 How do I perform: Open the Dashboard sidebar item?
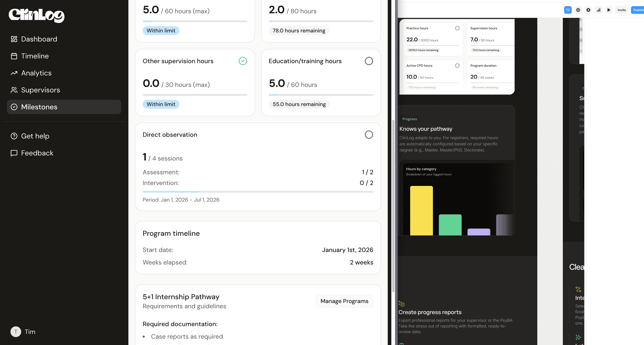(x=39, y=39)
